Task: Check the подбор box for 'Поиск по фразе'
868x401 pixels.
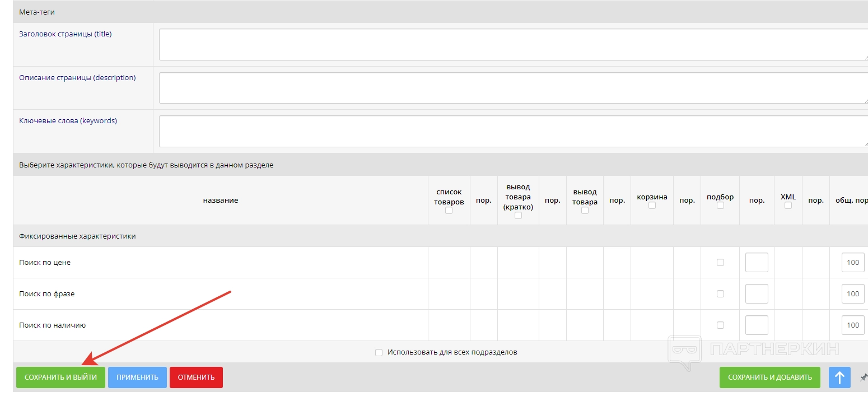Action: [x=720, y=293]
